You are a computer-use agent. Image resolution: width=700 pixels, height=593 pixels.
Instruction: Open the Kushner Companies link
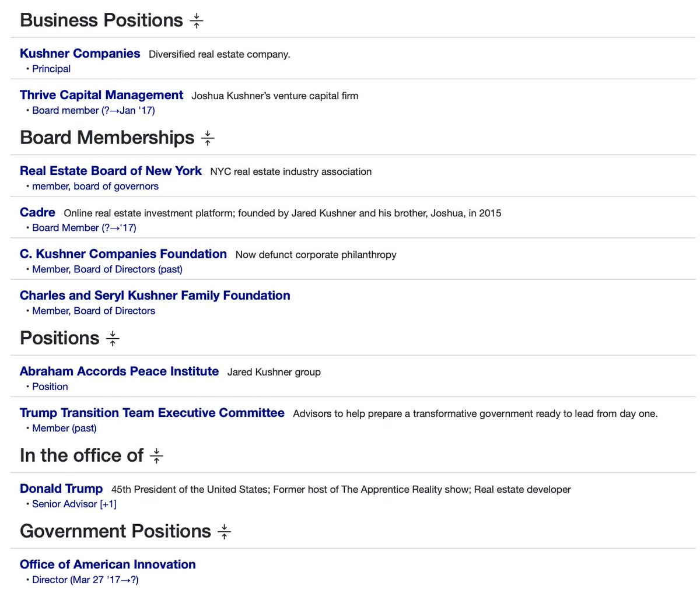80,54
